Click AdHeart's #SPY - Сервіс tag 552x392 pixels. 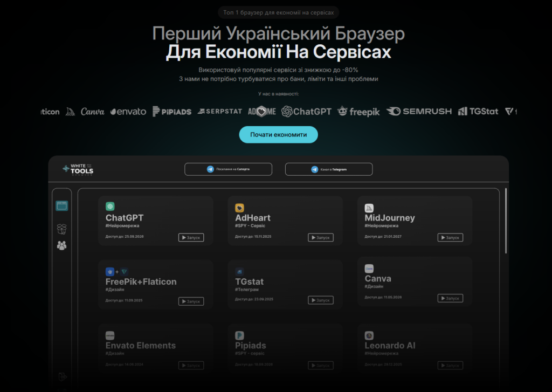click(x=250, y=226)
